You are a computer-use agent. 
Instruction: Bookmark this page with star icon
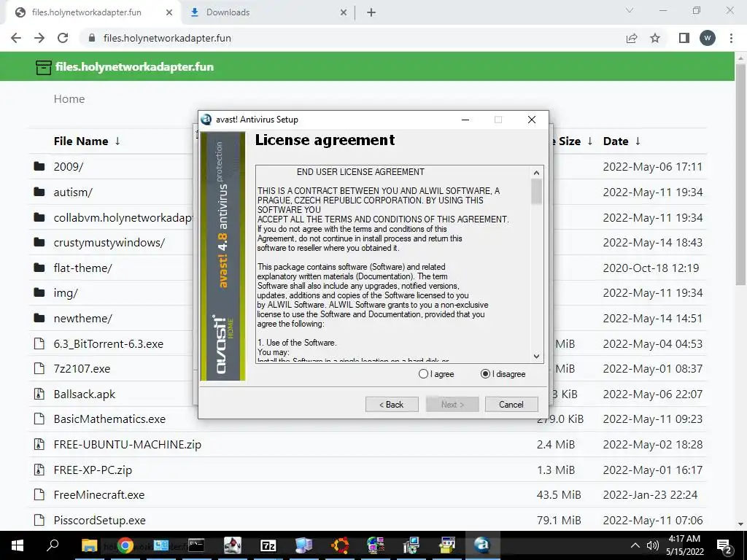pos(655,38)
